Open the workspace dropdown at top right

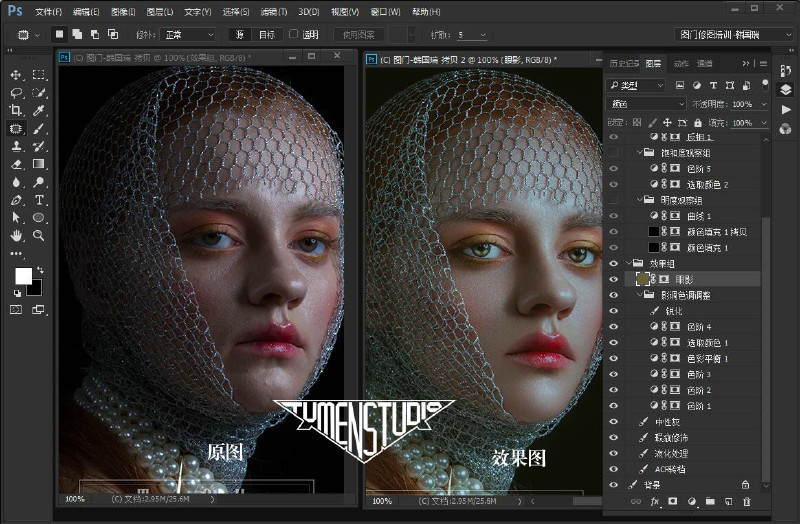coord(733,35)
